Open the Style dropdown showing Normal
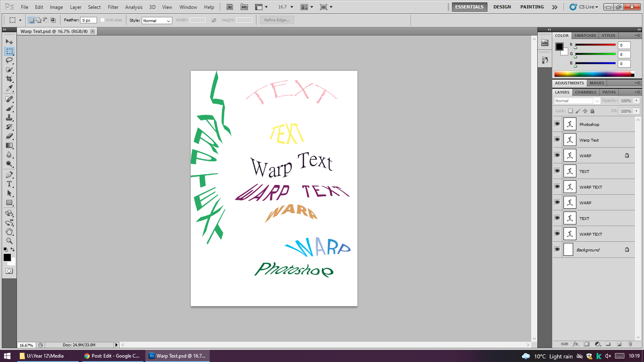Viewport: 644px width, 362px height. [157, 21]
